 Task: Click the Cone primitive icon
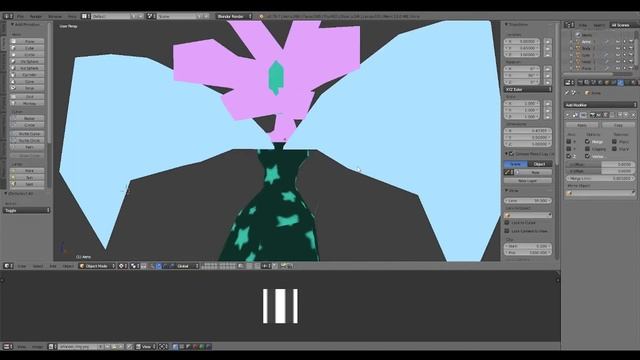click(x=13, y=81)
